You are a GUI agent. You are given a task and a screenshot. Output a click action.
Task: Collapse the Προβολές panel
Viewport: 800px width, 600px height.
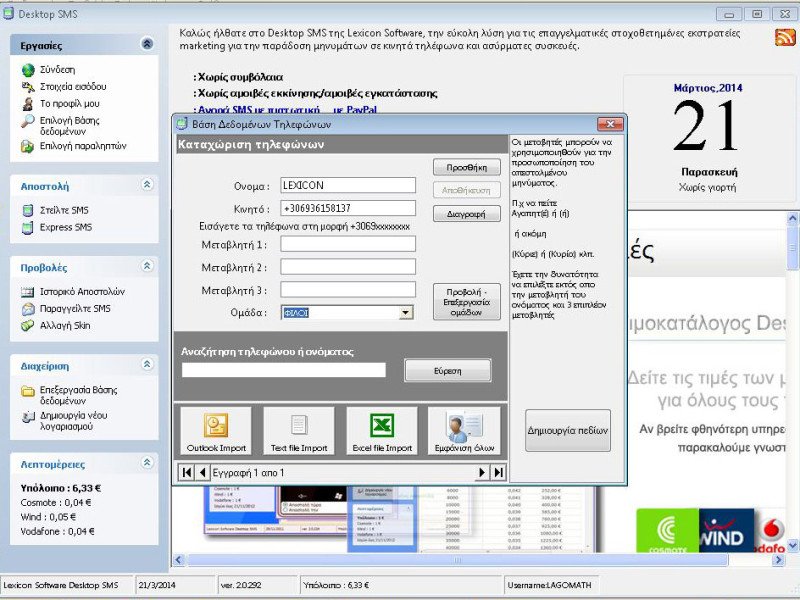147,266
